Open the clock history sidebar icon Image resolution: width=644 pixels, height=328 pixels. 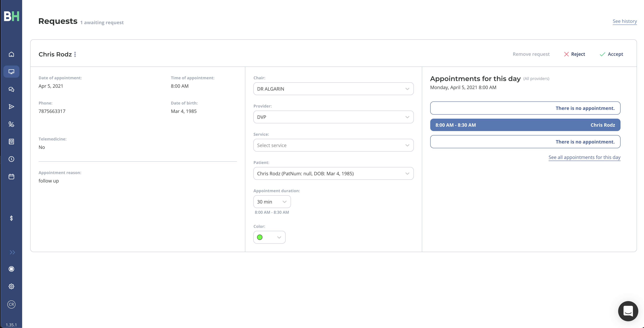[11, 159]
